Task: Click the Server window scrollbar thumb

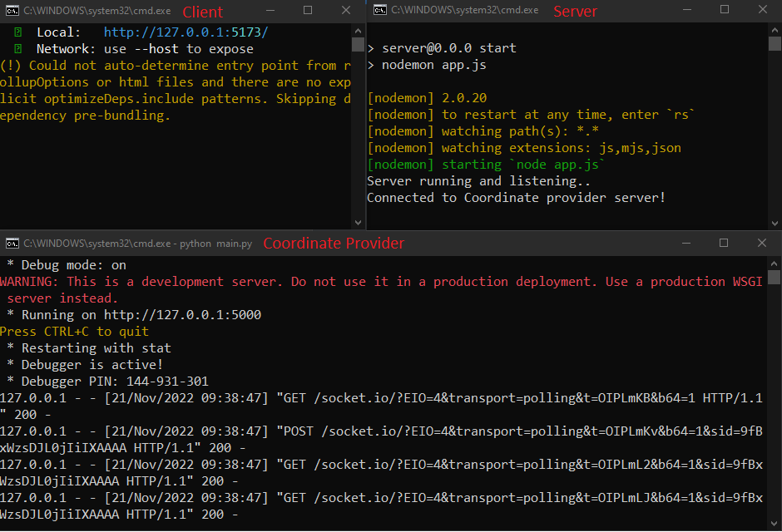Action: [x=775, y=44]
